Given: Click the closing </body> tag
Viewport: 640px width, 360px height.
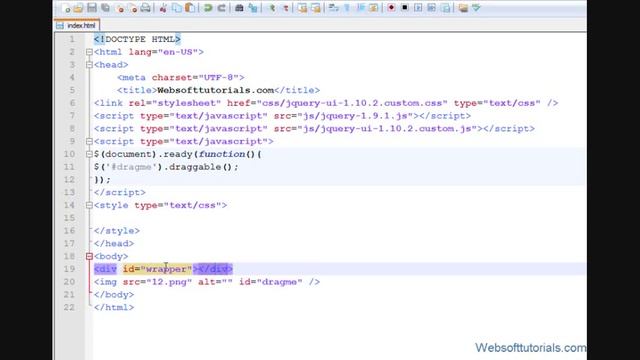Looking at the screenshot, I should pos(114,295).
